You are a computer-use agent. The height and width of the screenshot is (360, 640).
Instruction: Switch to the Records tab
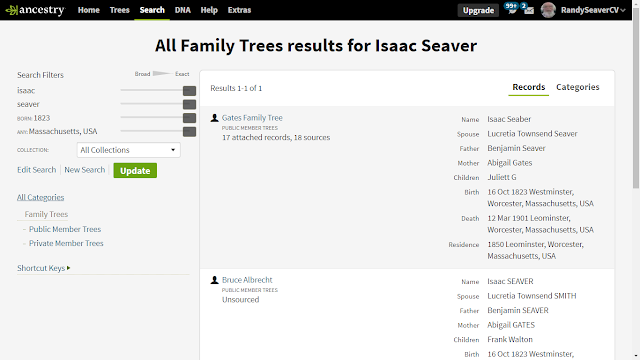point(529,87)
